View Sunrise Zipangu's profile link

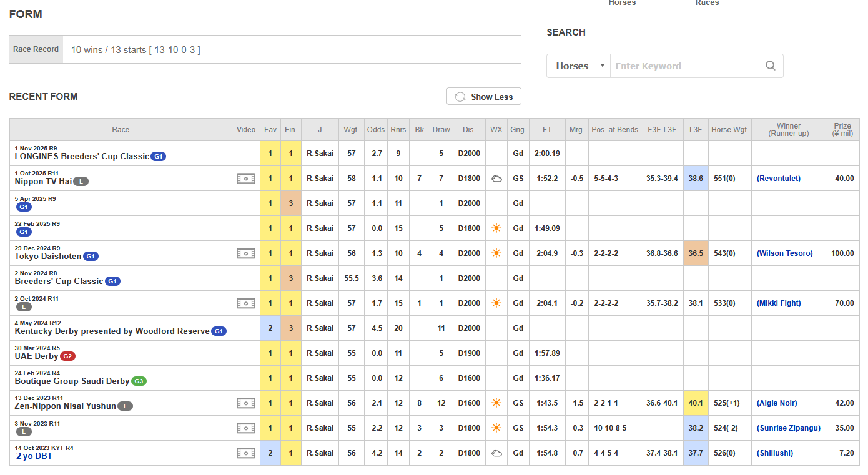click(x=789, y=428)
